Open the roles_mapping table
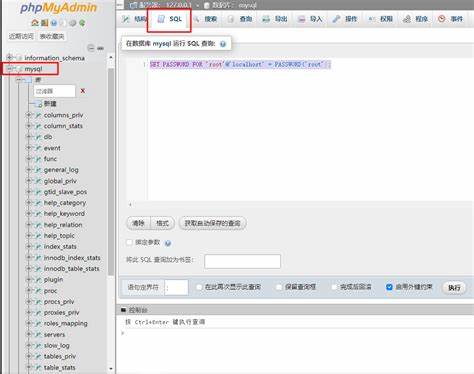 66,323
